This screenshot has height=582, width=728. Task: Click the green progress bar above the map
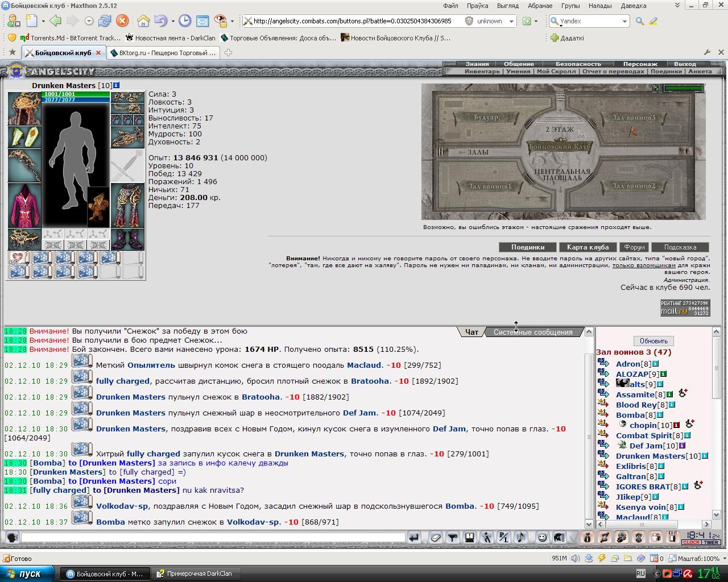pyautogui.click(x=684, y=88)
